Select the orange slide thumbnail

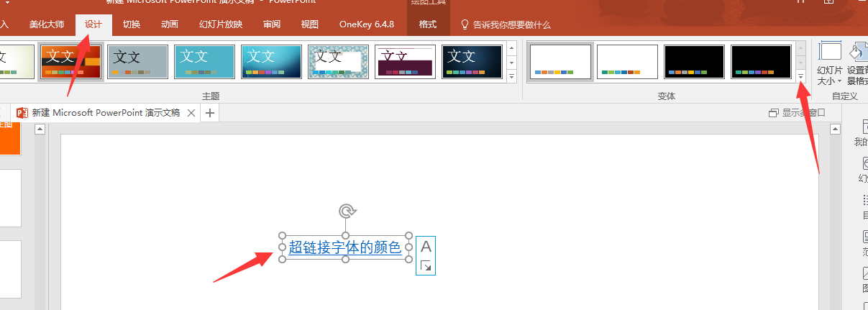click(x=10, y=138)
